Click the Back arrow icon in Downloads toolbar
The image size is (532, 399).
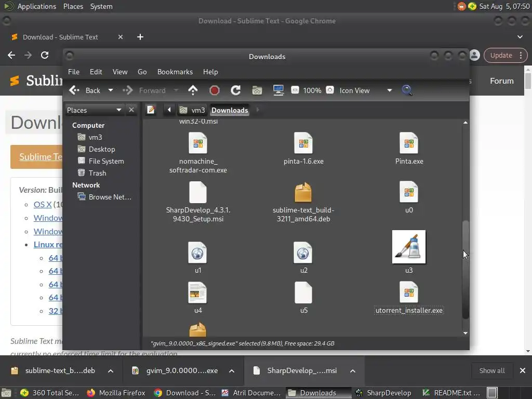point(74,90)
